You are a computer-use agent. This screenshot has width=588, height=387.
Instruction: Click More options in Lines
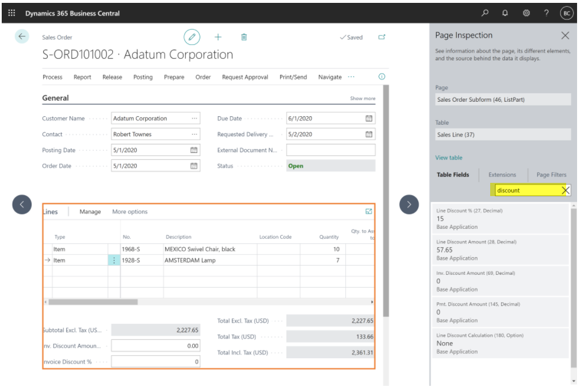click(130, 212)
